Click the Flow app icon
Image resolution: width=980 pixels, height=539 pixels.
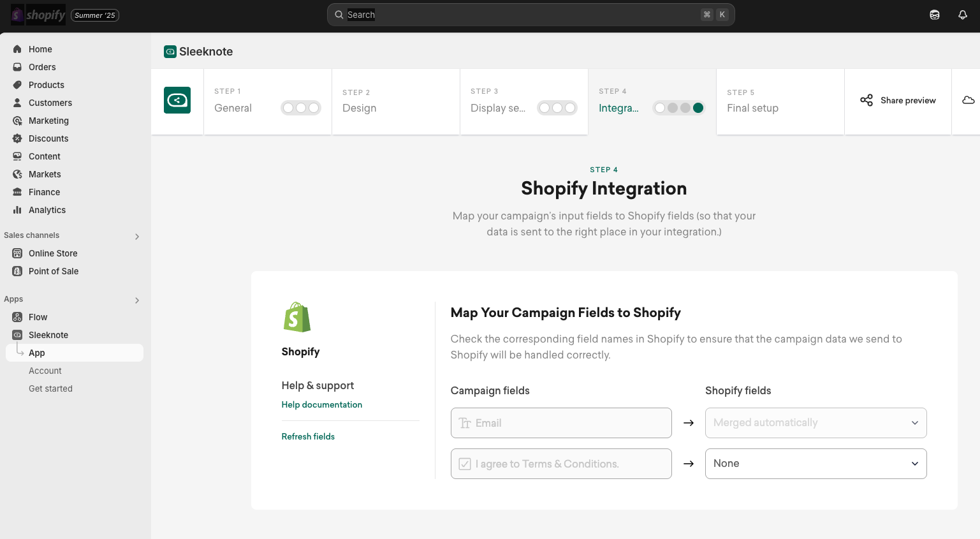pos(17,317)
